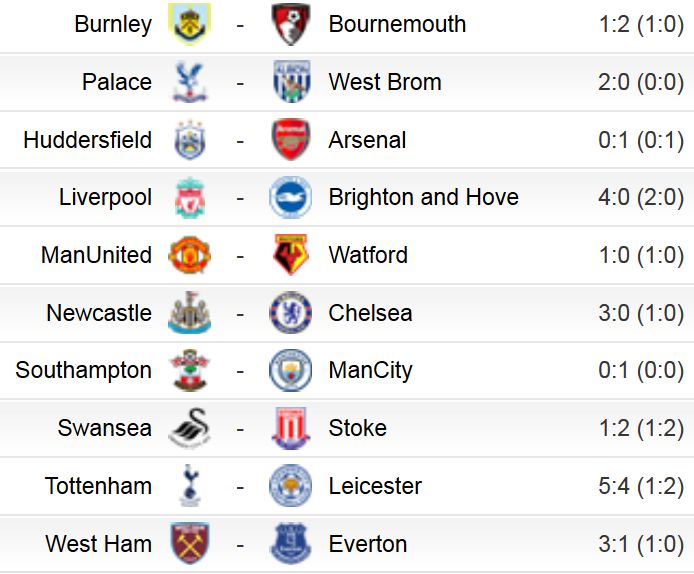Open the West Ham hammers crest
Screen dimensions: 694x574
[189, 543]
